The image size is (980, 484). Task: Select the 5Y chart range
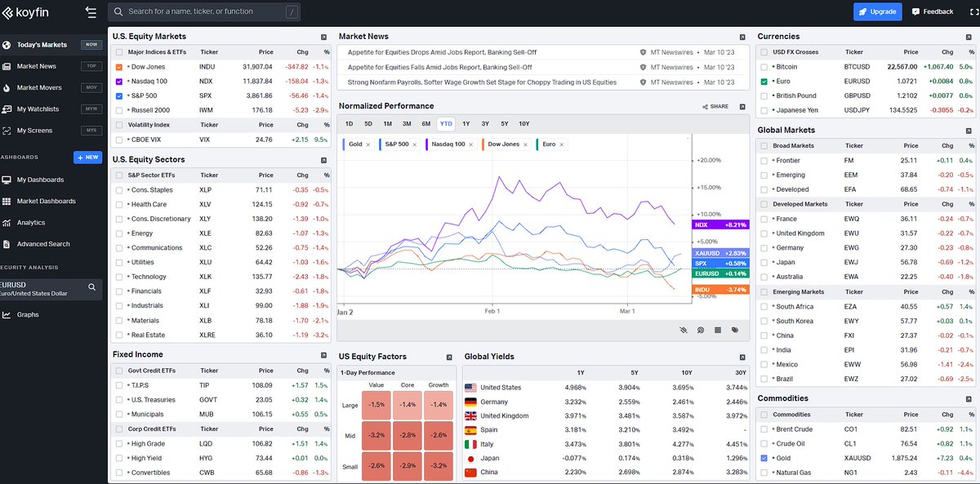505,124
